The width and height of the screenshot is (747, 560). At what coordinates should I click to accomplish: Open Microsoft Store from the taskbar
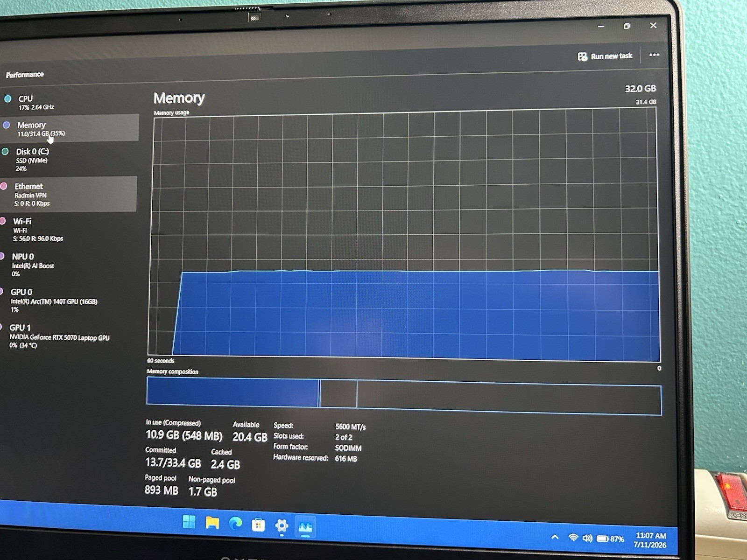coord(258,525)
